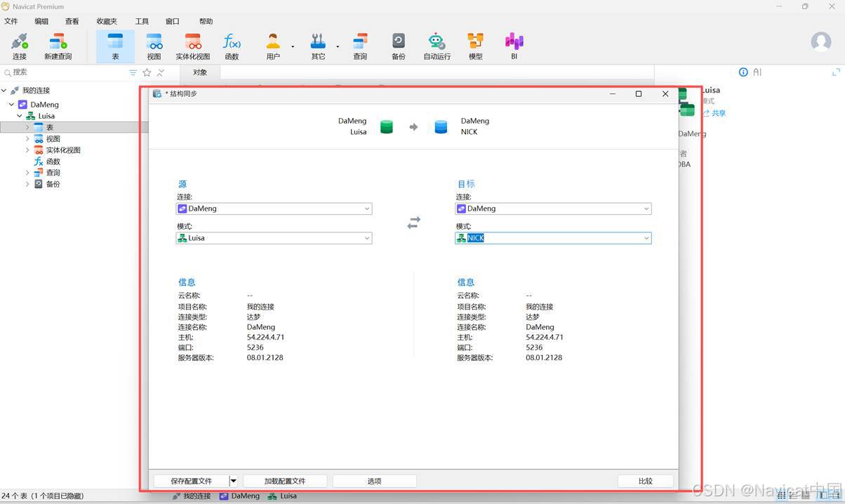845x504 pixels.
Task: Click the target database blue cylinder icon
Action: click(x=441, y=127)
